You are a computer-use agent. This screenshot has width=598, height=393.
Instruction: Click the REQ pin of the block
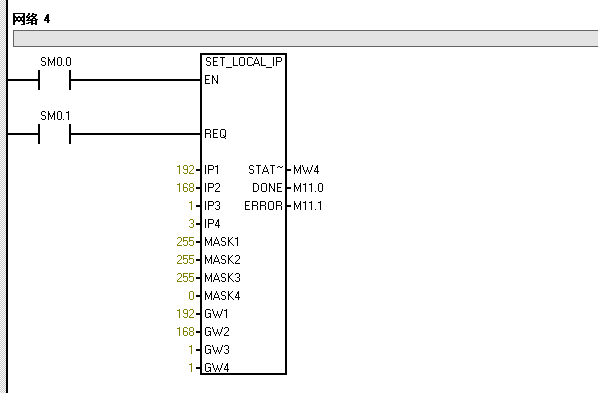(x=215, y=134)
